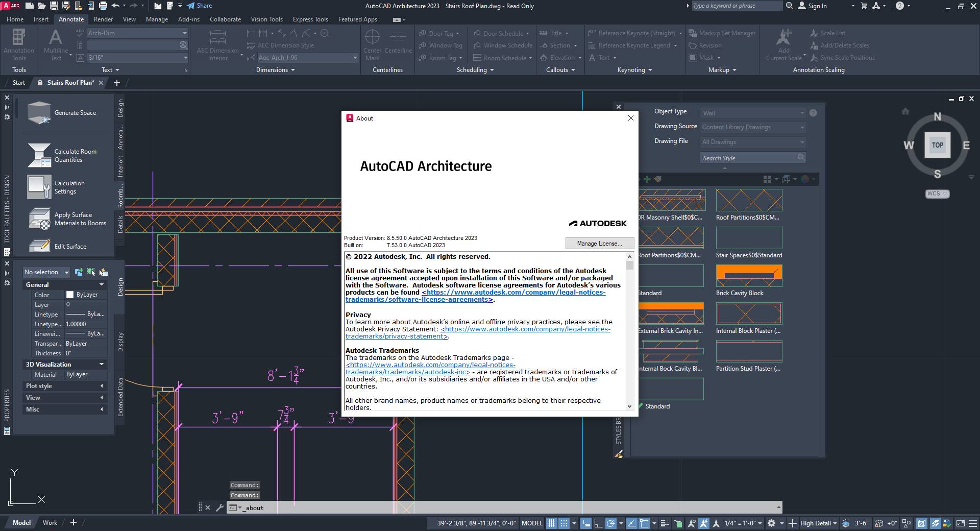Viewport: 980px width, 531px height.
Task: Click the About dialog vertical scrollbar thumb
Action: (x=629, y=265)
